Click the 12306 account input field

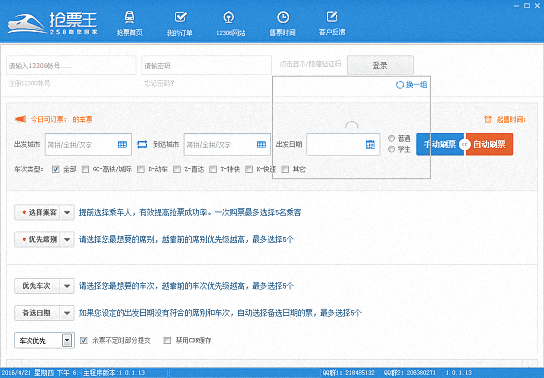71,65
